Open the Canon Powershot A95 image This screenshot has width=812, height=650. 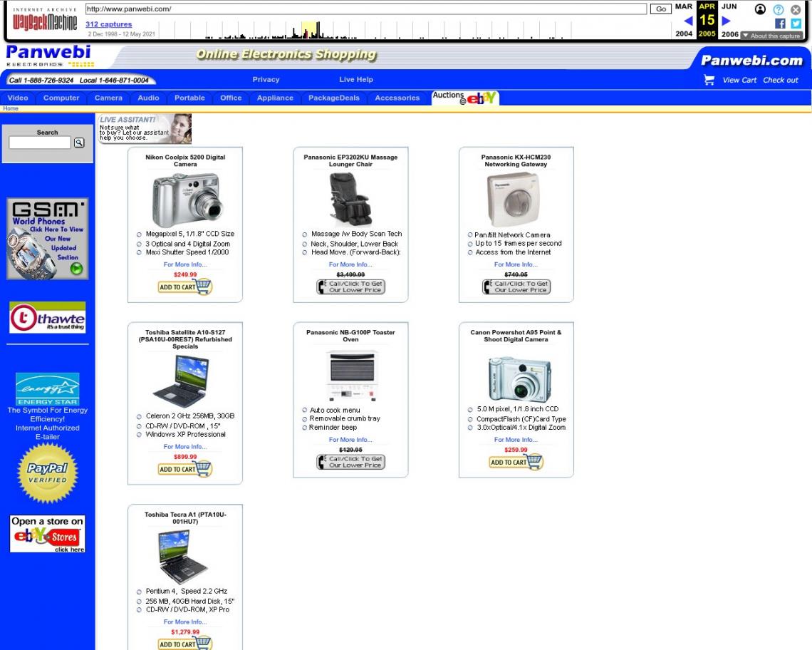point(519,378)
